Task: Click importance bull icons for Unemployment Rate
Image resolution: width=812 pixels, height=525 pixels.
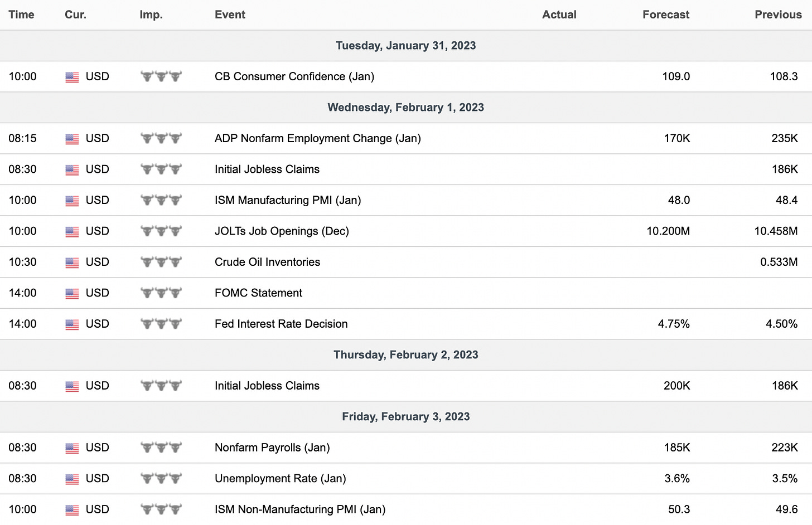Action: (161, 478)
